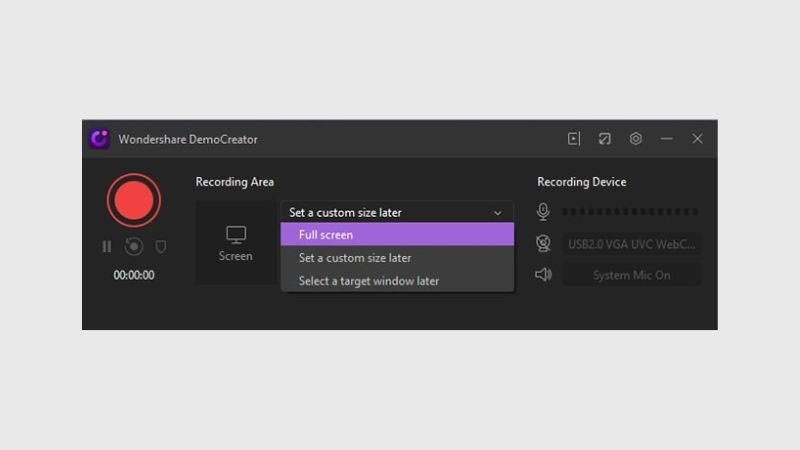Open the USB2.0 VGA UVC WebCam dropdown

[631, 243]
